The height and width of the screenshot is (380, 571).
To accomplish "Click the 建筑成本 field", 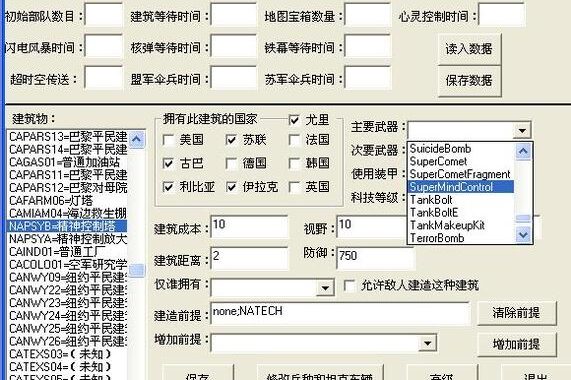I will point(249,227).
